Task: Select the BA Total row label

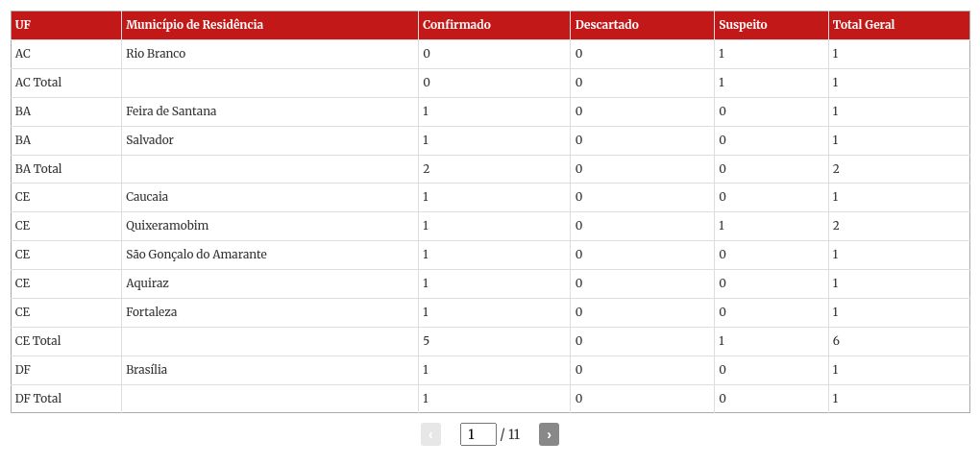Action: 38,169
